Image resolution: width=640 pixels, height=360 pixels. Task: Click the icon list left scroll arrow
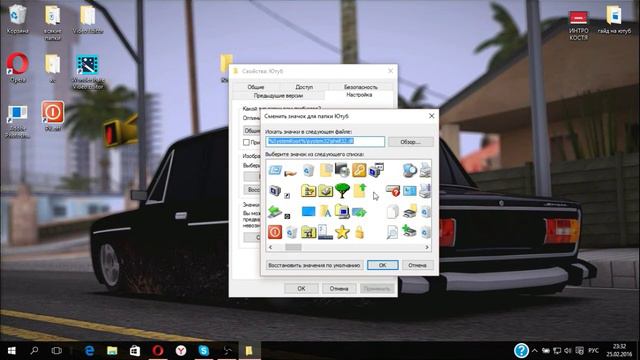(270, 247)
